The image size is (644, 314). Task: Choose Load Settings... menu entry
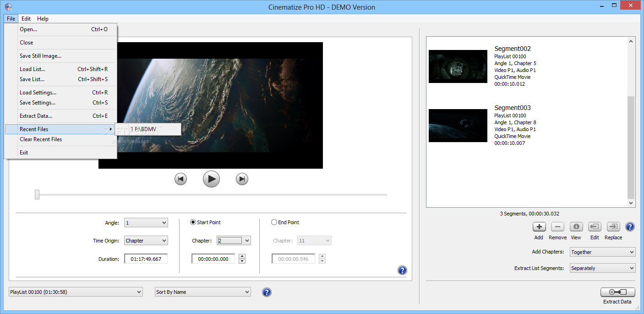[60, 93]
